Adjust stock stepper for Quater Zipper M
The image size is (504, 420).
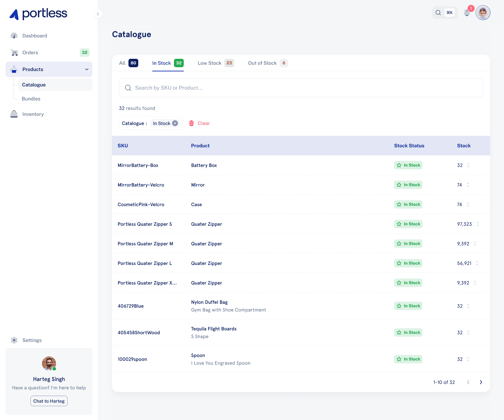475,244
